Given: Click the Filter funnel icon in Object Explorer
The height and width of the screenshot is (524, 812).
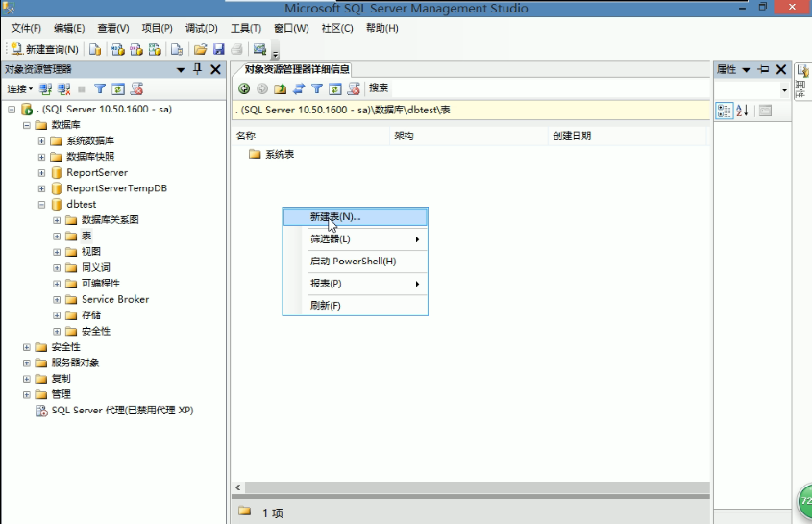Looking at the screenshot, I should click(x=100, y=89).
